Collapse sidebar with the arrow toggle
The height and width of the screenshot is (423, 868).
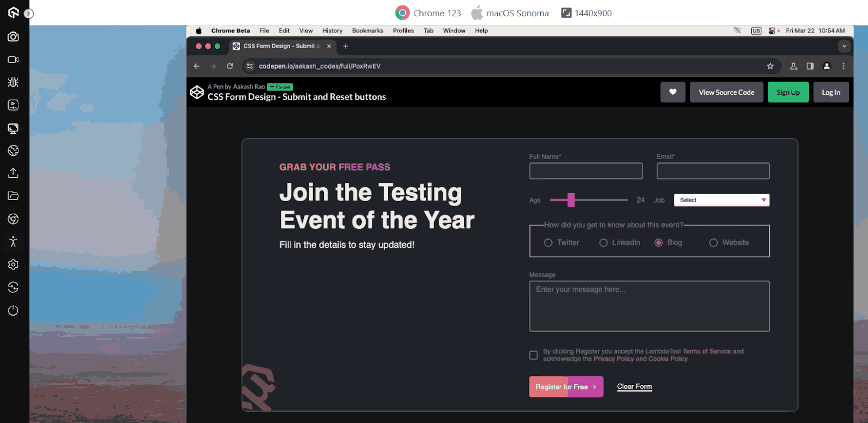coord(29,14)
